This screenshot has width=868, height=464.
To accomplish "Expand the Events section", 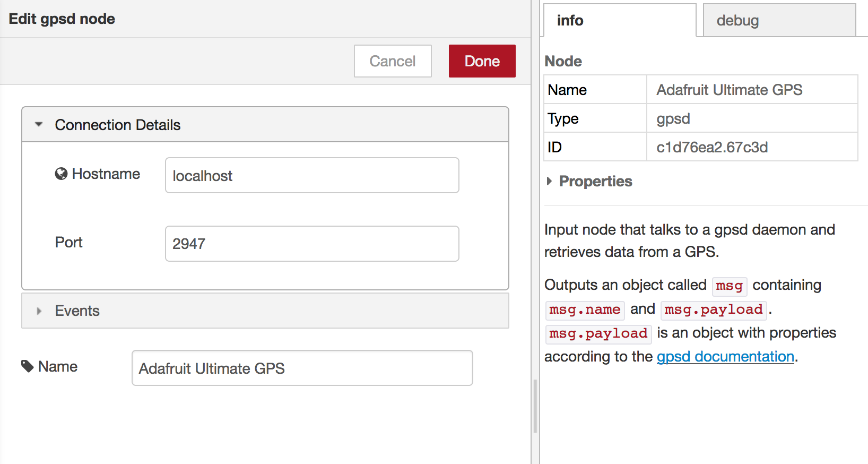I will click(39, 311).
